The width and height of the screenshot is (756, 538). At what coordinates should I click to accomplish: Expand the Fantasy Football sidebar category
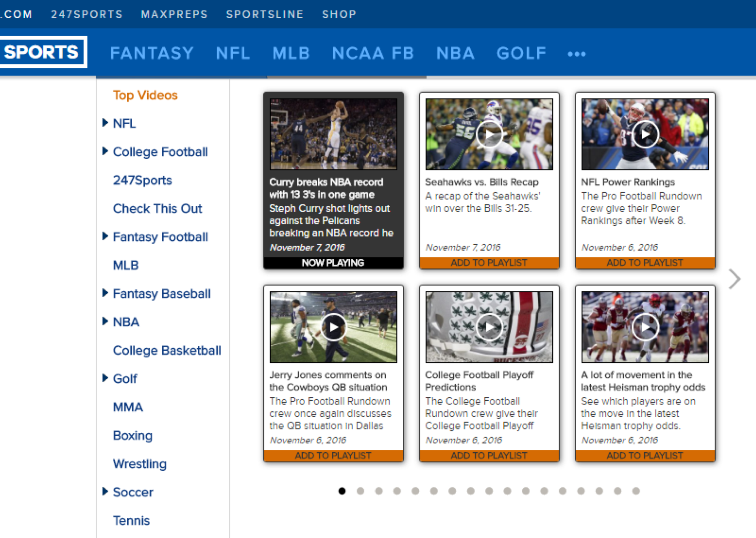point(105,236)
